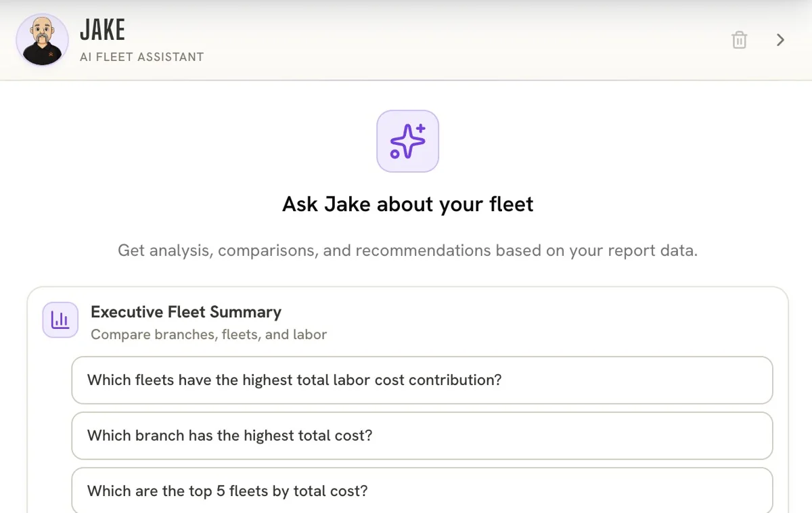Collapse the assistant panel with the chevron arrow
Viewport: 812px width, 513px height.
click(780, 40)
